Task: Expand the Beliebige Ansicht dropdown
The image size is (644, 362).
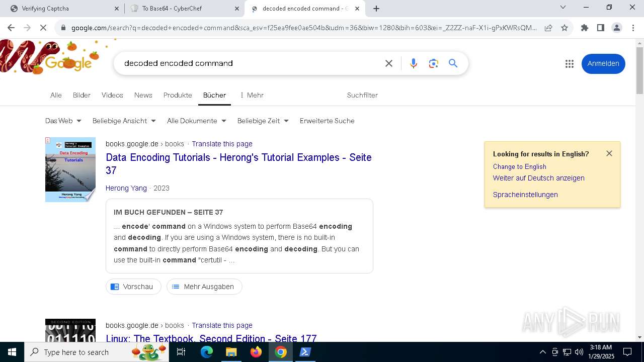Action: click(124, 121)
